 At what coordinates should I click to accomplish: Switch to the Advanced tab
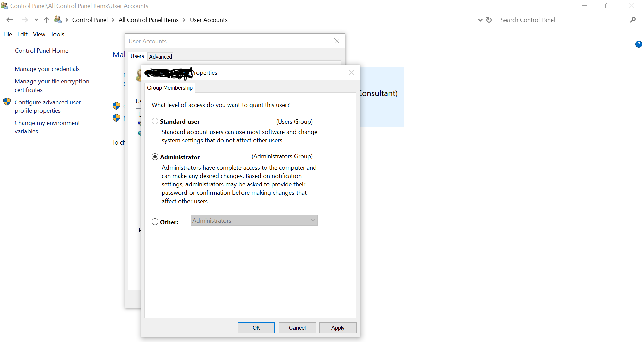[x=160, y=57]
